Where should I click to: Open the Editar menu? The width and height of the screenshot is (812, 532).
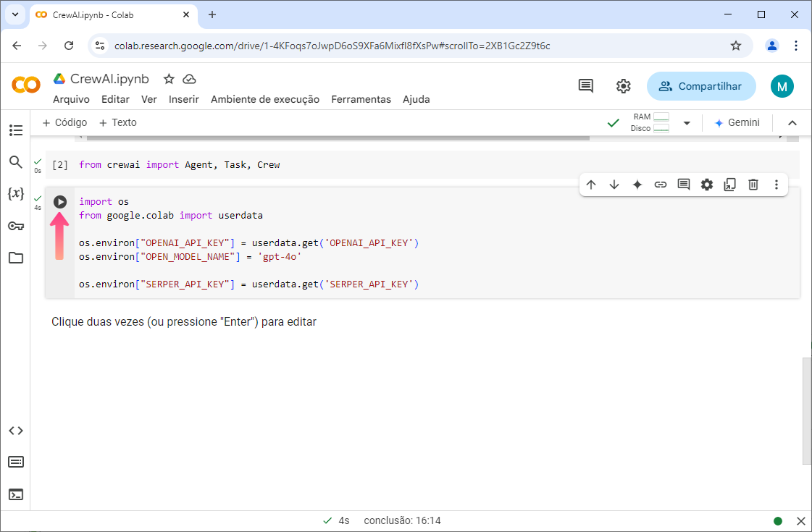pyautogui.click(x=115, y=99)
